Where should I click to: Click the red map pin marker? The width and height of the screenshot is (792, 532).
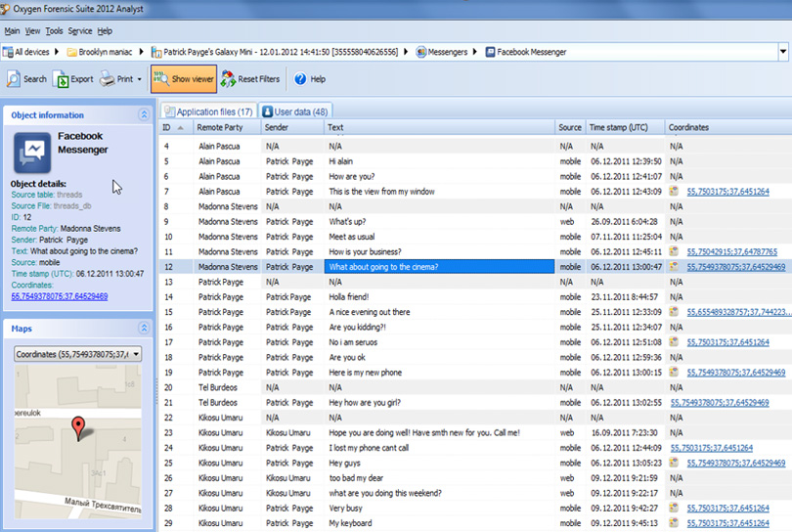click(78, 428)
